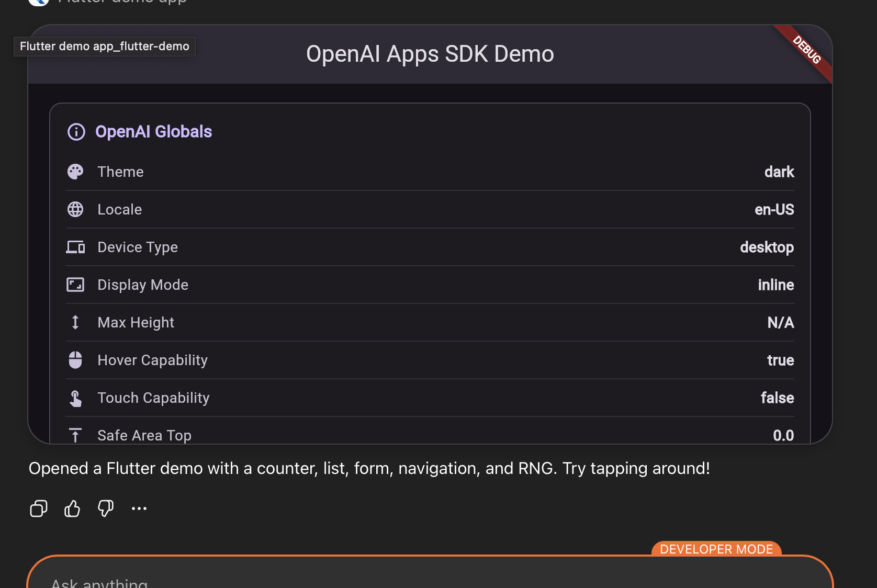877x588 pixels.
Task: Click the Hover Capability mouse icon
Action: (76, 360)
